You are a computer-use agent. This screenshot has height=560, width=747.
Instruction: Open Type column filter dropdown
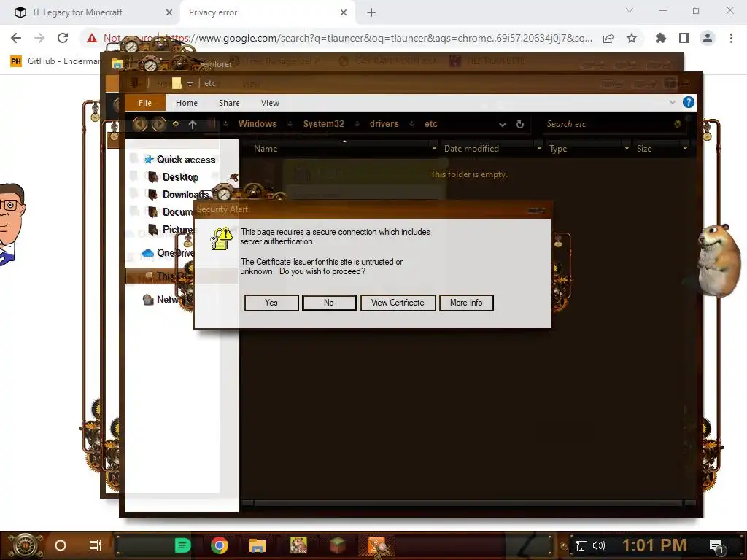pos(627,148)
